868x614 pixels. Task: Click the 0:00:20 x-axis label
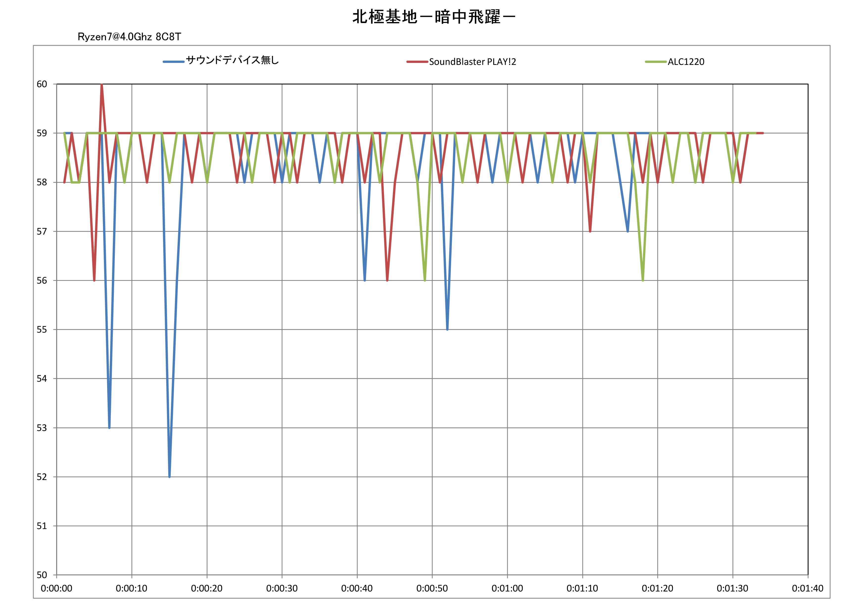click(x=206, y=589)
